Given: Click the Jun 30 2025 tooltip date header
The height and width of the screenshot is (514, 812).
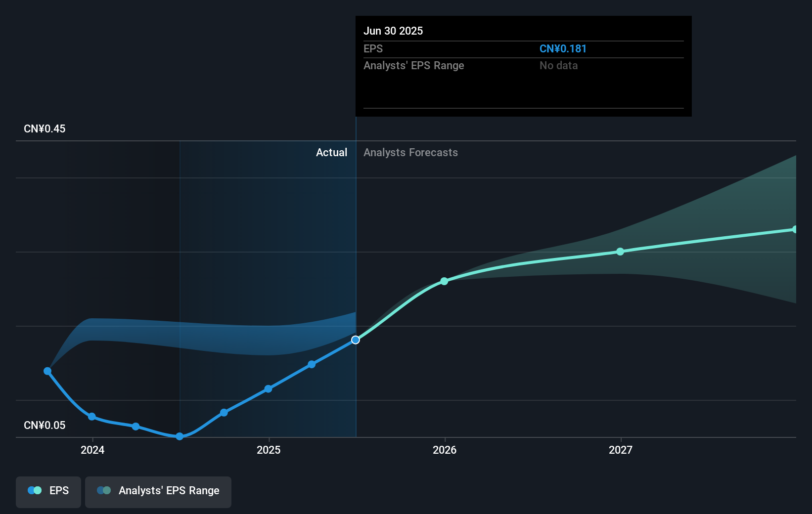Looking at the screenshot, I should [393, 31].
